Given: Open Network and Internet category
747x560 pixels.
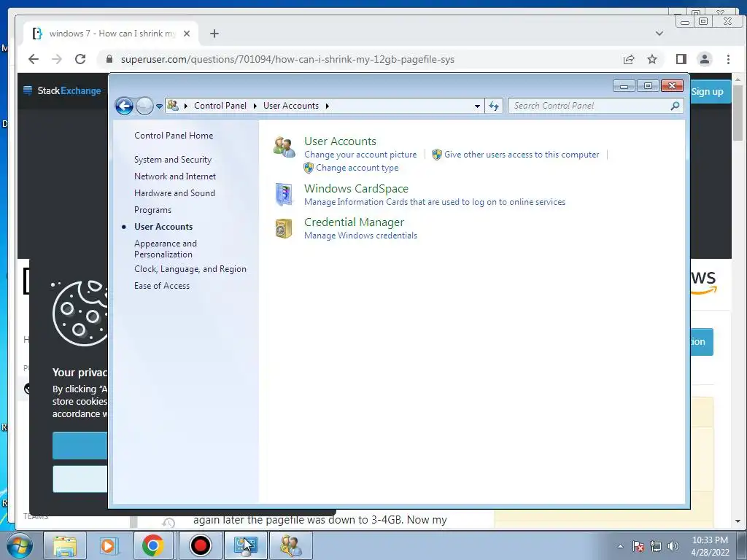Looking at the screenshot, I should [175, 176].
